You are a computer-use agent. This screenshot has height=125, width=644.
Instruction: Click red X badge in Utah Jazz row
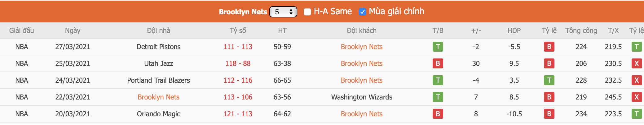tap(637, 63)
